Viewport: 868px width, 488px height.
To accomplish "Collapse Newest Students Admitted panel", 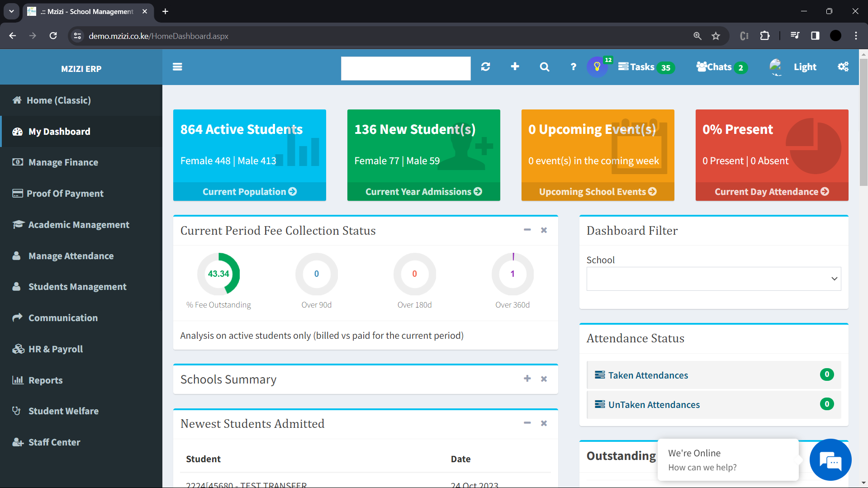I will [x=527, y=423].
